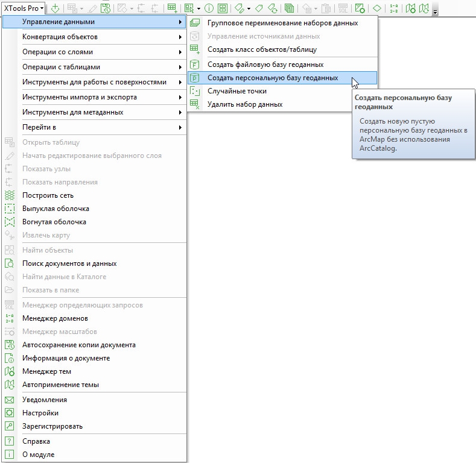Open the XTools Pro dropdown menu
The image size is (476, 463).
tap(24, 8)
